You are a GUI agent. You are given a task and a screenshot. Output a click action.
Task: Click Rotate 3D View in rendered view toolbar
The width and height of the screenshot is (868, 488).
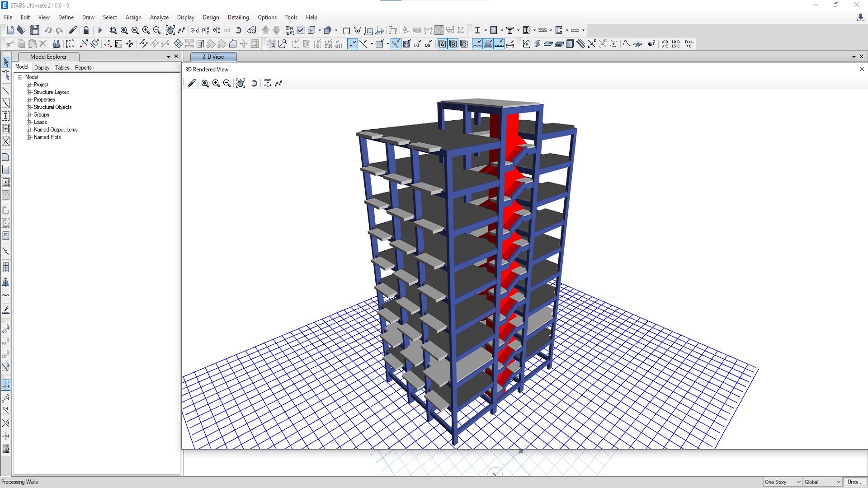[x=255, y=83]
